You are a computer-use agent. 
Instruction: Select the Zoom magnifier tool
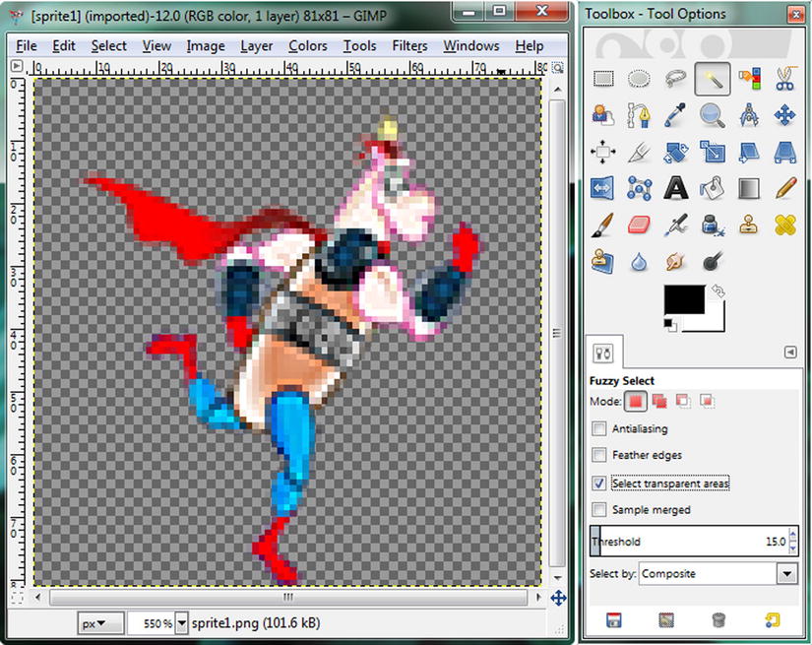point(712,115)
